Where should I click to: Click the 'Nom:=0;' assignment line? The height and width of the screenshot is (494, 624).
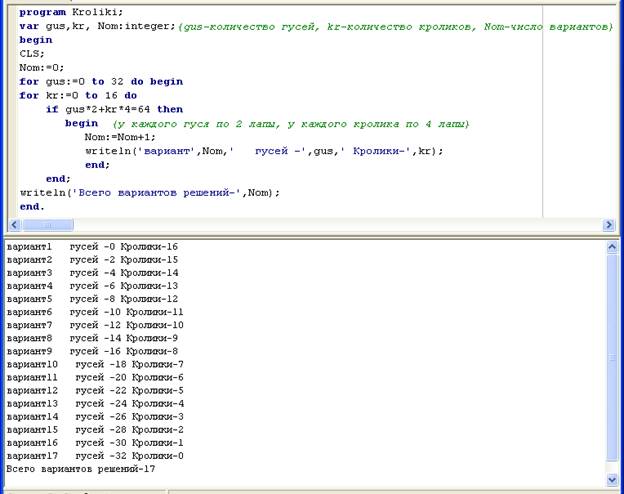point(41,67)
